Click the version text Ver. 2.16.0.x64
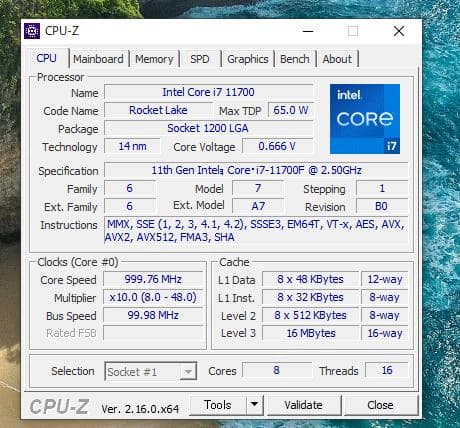 click(x=140, y=409)
